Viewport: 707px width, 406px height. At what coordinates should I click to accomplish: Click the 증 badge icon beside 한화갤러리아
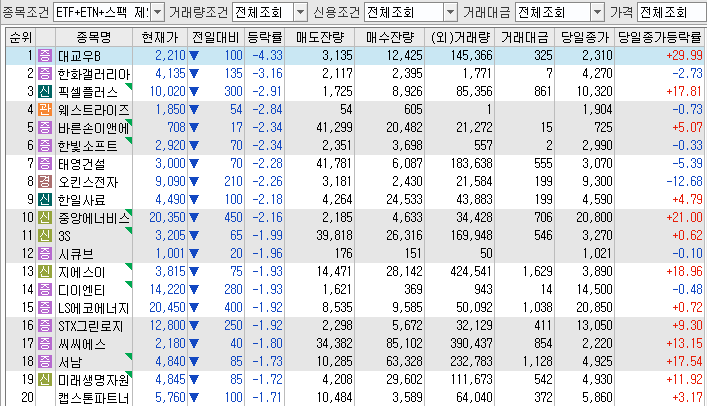tap(45, 74)
